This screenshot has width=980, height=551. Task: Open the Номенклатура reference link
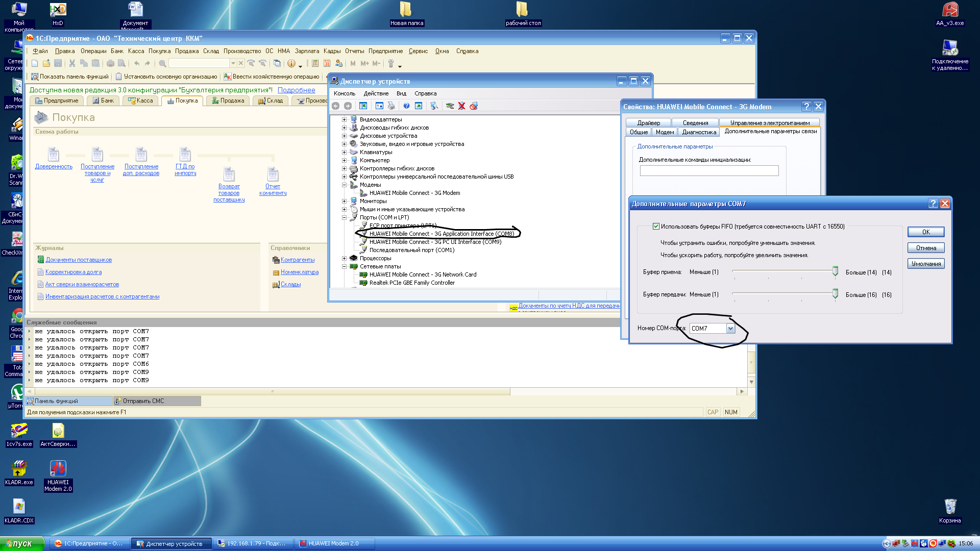coord(300,272)
